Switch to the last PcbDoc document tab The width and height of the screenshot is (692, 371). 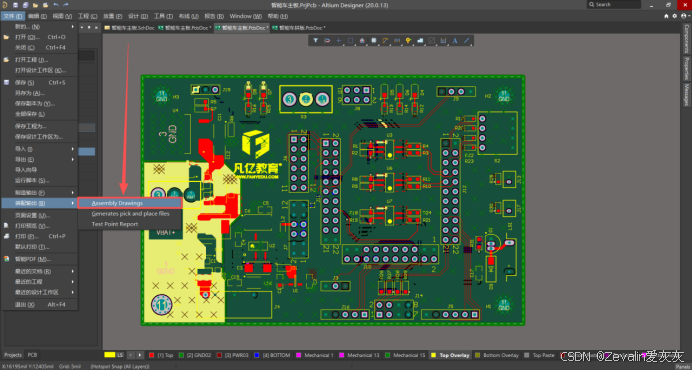(299, 28)
